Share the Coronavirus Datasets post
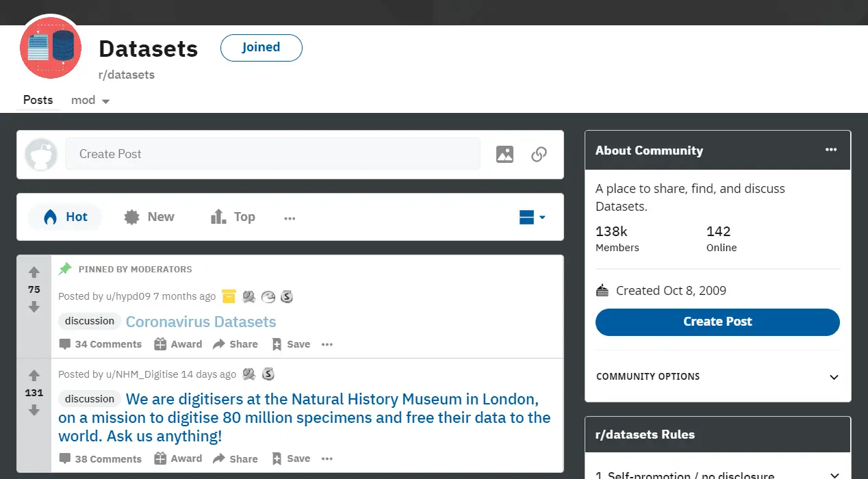Screen dimensions: 868x479 pyautogui.click(x=235, y=344)
